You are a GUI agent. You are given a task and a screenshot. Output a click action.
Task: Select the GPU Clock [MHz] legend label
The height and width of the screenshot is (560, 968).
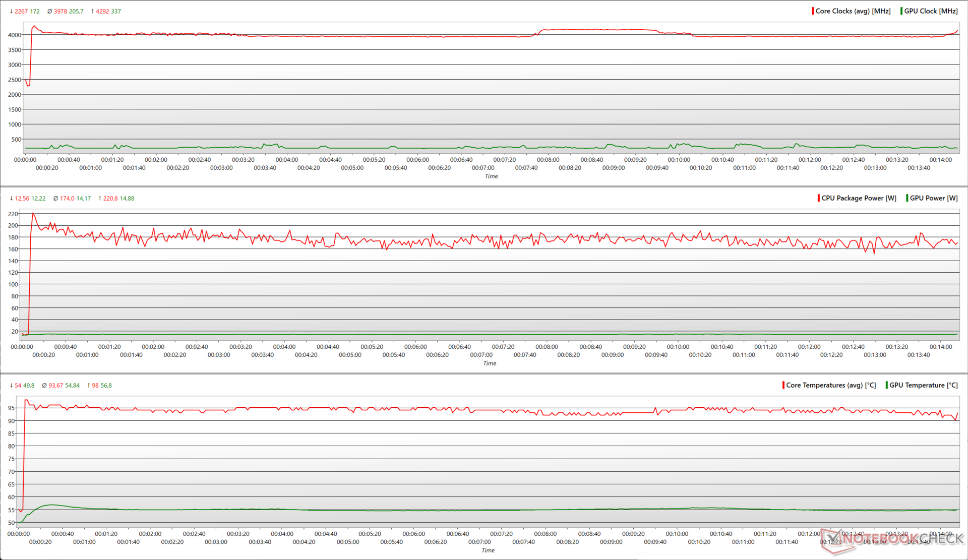click(931, 11)
